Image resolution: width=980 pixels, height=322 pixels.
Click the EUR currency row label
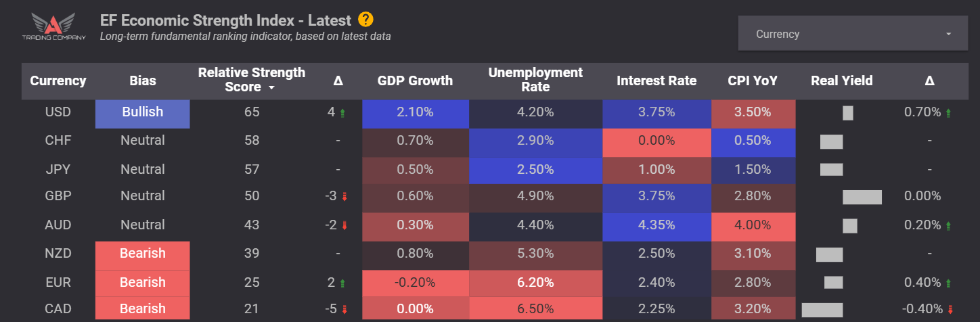tap(58, 282)
